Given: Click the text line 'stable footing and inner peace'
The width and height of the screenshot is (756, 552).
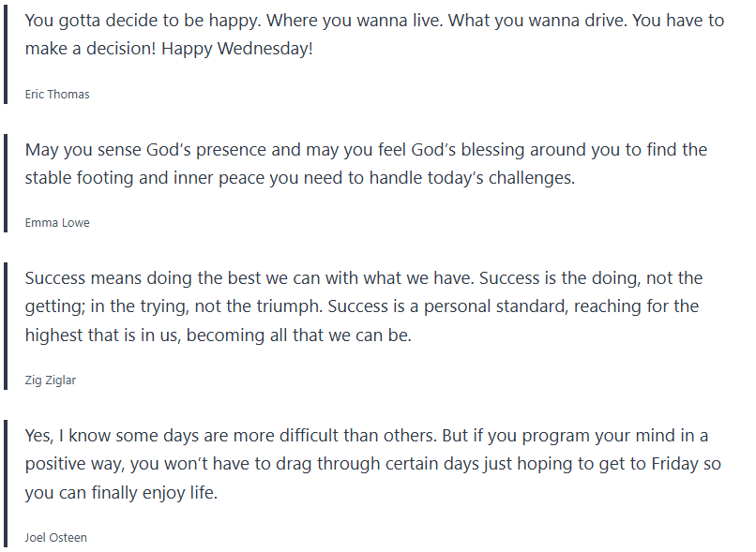Looking at the screenshot, I should (x=300, y=178).
